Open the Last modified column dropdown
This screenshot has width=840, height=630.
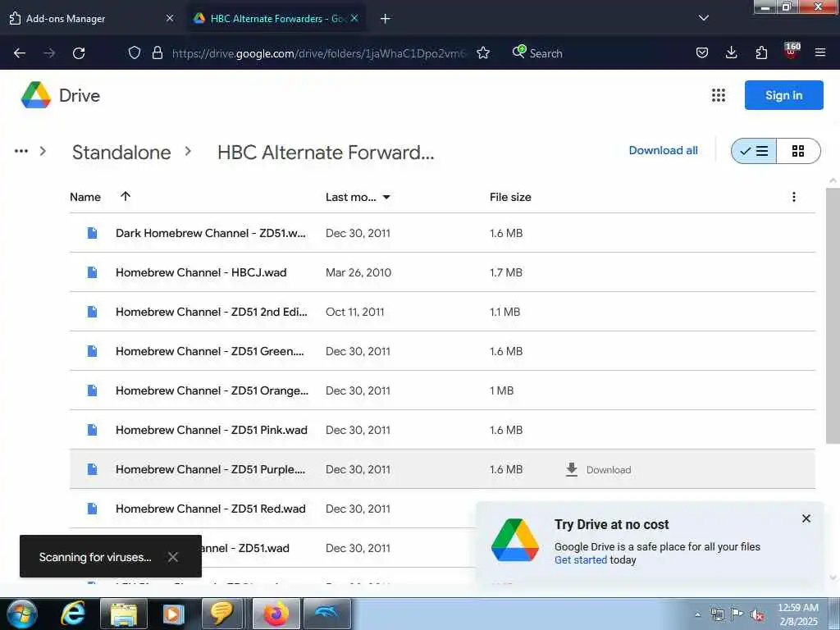pyautogui.click(x=386, y=197)
